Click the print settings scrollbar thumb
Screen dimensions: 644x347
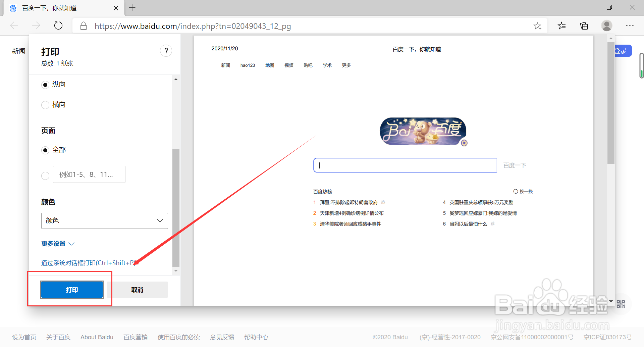(x=176, y=207)
